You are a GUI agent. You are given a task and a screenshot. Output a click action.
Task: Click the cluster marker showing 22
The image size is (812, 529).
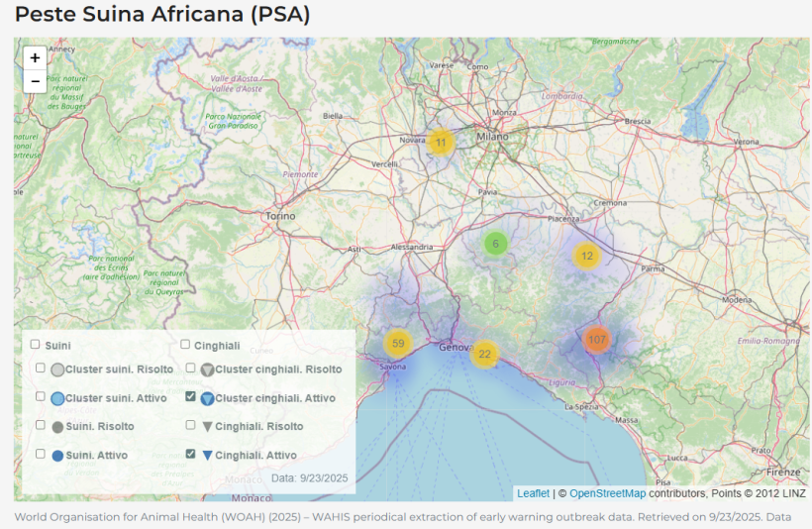click(484, 354)
